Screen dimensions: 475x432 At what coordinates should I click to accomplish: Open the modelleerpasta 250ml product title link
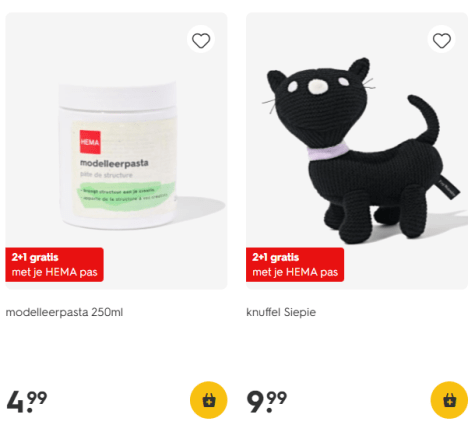tap(64, 312)
